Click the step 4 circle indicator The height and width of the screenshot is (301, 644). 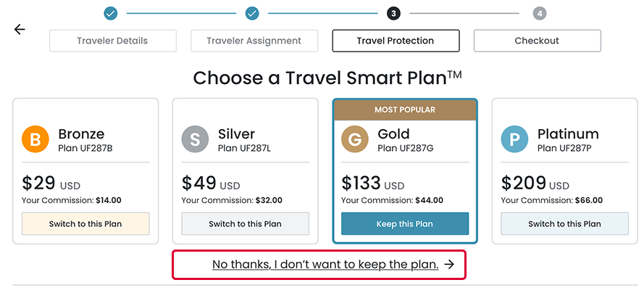[539, 13]
